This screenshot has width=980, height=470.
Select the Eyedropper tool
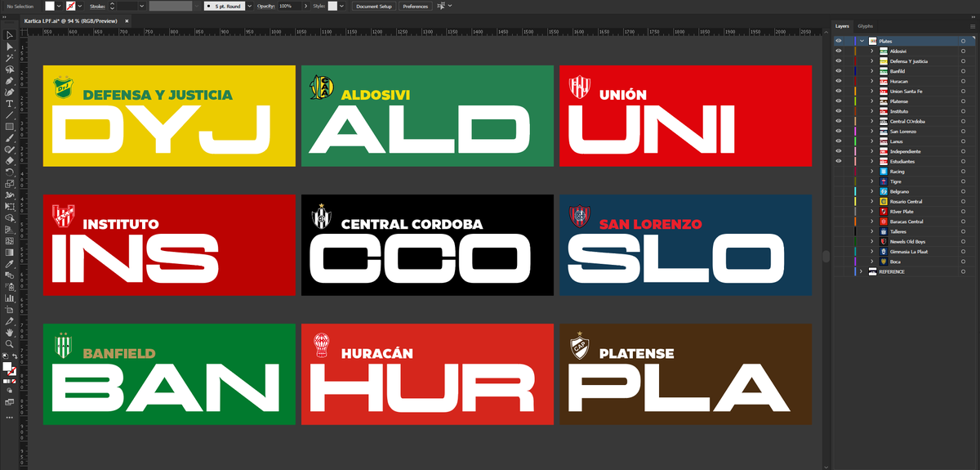pos(10,264)
